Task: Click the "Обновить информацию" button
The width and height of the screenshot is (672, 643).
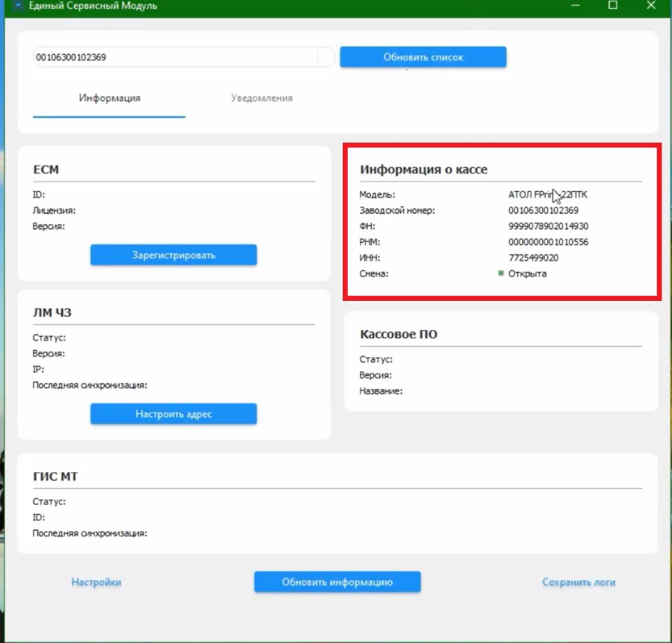Action: pyautogui.click(x=337, y=582)
